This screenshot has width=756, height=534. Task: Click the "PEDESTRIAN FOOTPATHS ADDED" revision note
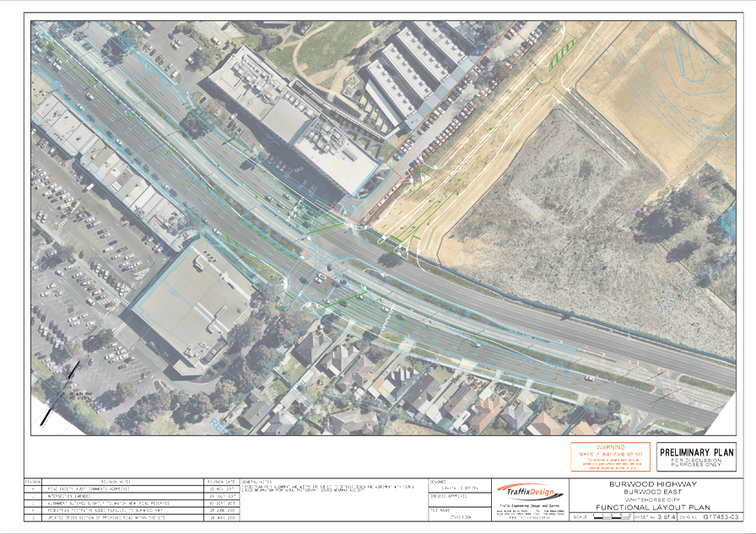pos(105,510)
